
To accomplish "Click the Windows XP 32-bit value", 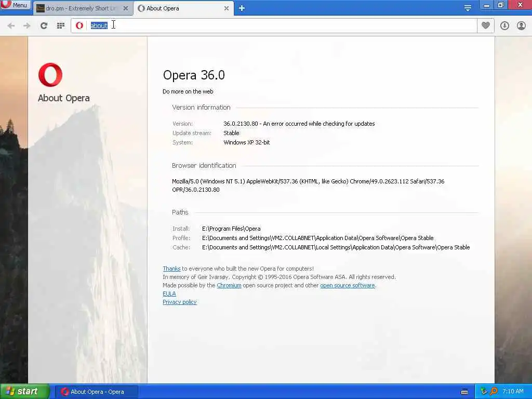I will pos(247,142).
